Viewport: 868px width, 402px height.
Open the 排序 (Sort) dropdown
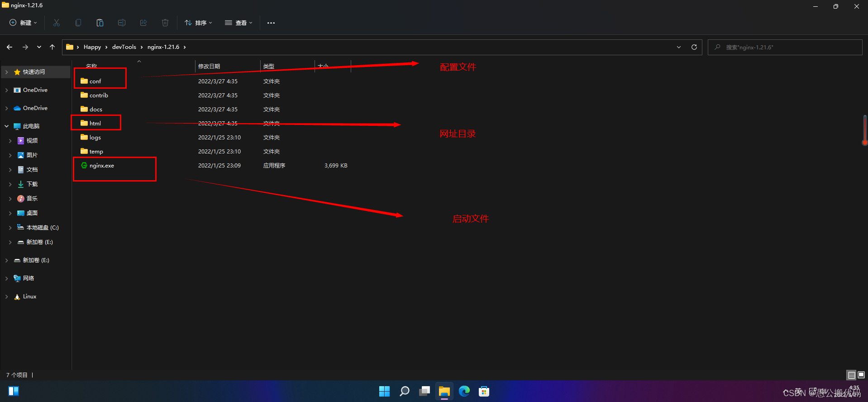(x=198, y=23)
